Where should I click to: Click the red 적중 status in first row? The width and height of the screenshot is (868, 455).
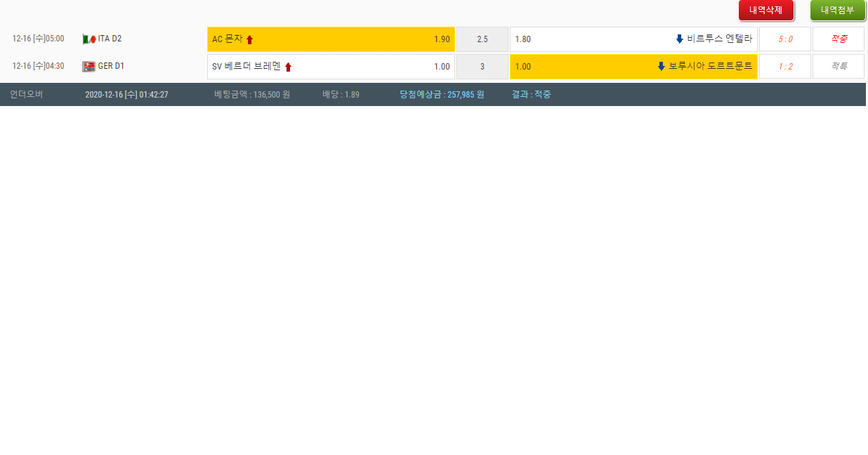[x=839, y=39]
